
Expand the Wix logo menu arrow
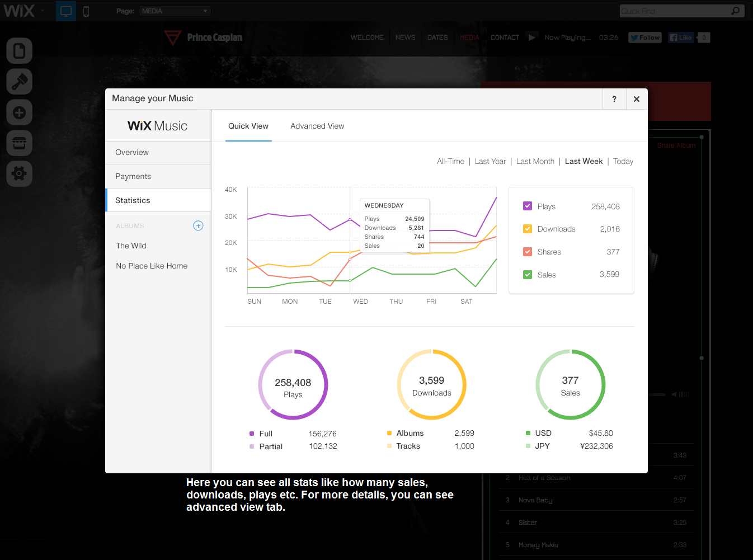click(x=43, y=11)
